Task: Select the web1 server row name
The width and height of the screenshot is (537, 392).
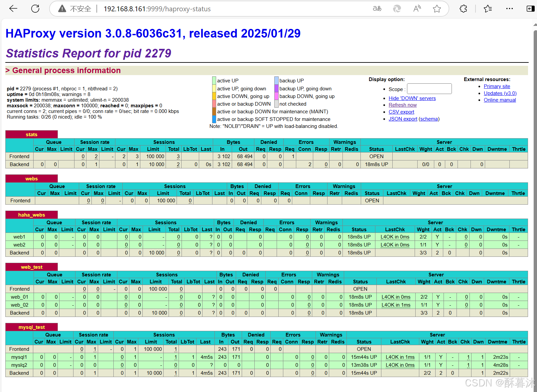Action: point(19,237)
